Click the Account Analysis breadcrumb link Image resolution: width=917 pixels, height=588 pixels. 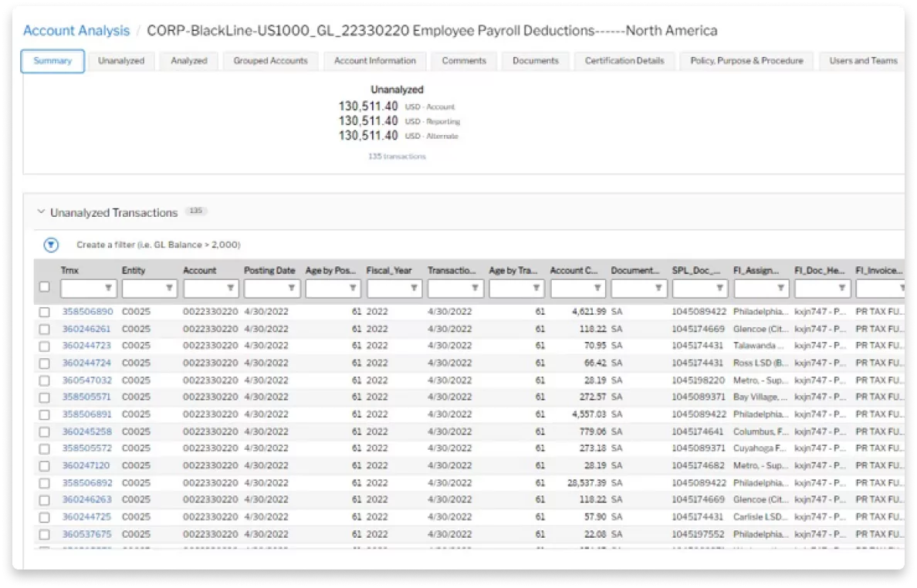[76, 30]
